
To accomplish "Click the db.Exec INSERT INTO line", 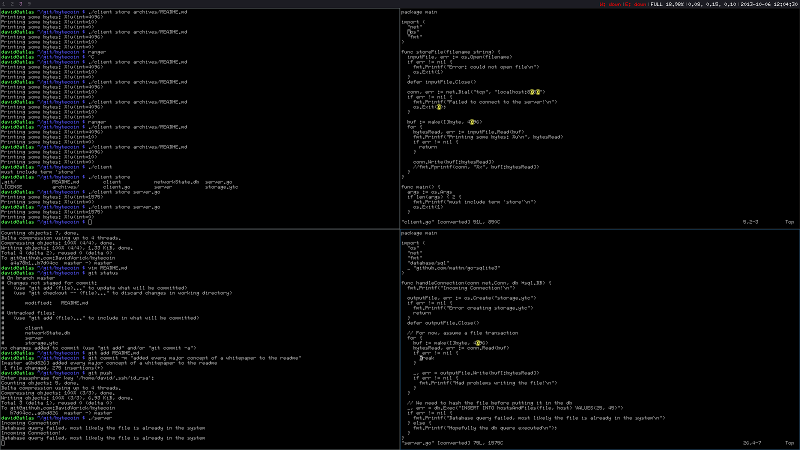I will pyautogui.click(x=515, y=408).
